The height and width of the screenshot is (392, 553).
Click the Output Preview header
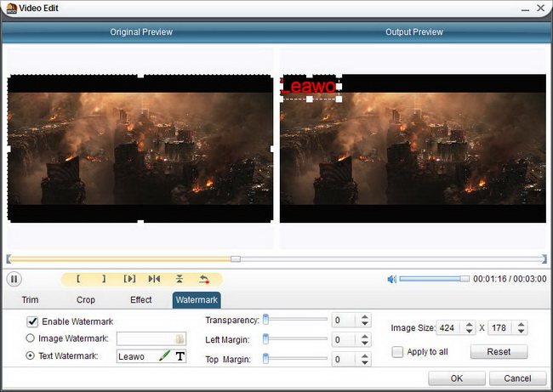click(414, 32)
